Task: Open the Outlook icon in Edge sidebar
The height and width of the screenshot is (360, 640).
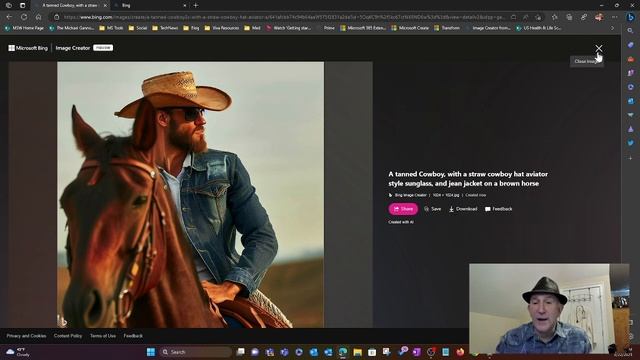Action: click(x=631, y=101)
